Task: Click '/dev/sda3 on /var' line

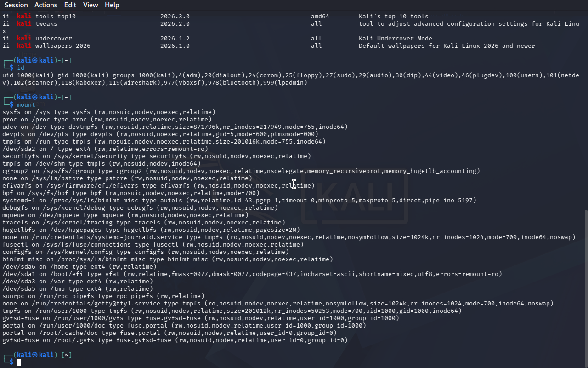Action: click(78, 282)
